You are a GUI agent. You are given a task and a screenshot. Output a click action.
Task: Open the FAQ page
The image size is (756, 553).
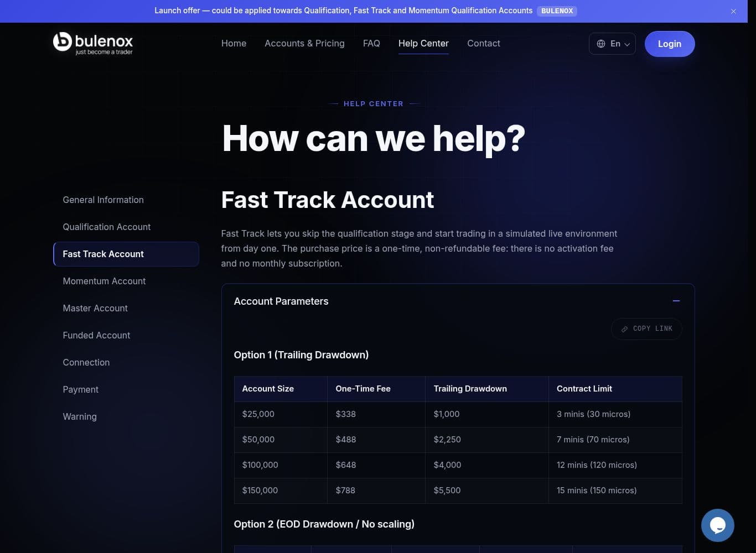tap(371, 43)
